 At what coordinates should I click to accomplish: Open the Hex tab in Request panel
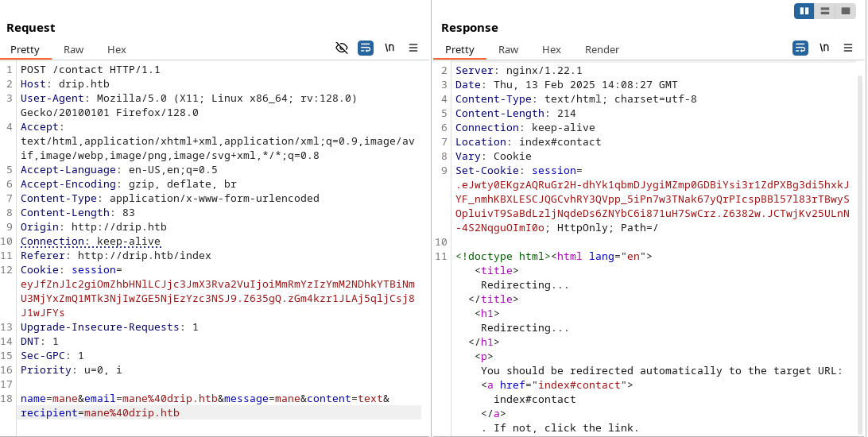pos(117,49)
